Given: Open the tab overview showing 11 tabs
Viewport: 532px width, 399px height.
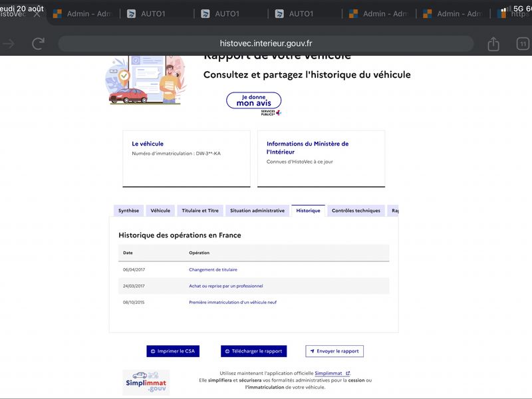Looking at the screenshot, I should pyautogui.click(x=523, y=44).
